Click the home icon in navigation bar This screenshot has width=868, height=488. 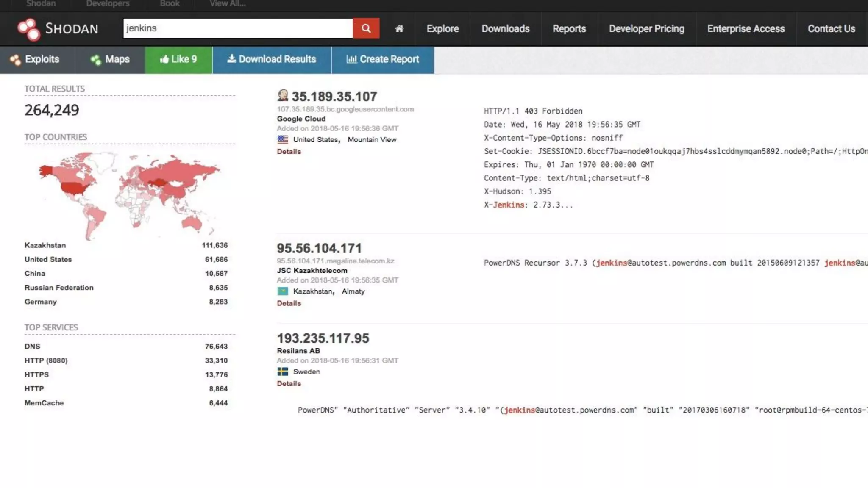point(399,29)
